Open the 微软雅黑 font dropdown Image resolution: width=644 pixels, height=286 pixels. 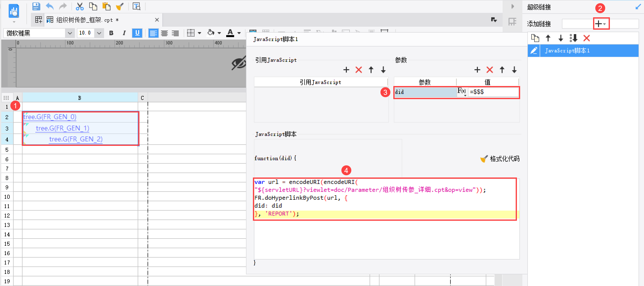point(70,33)
